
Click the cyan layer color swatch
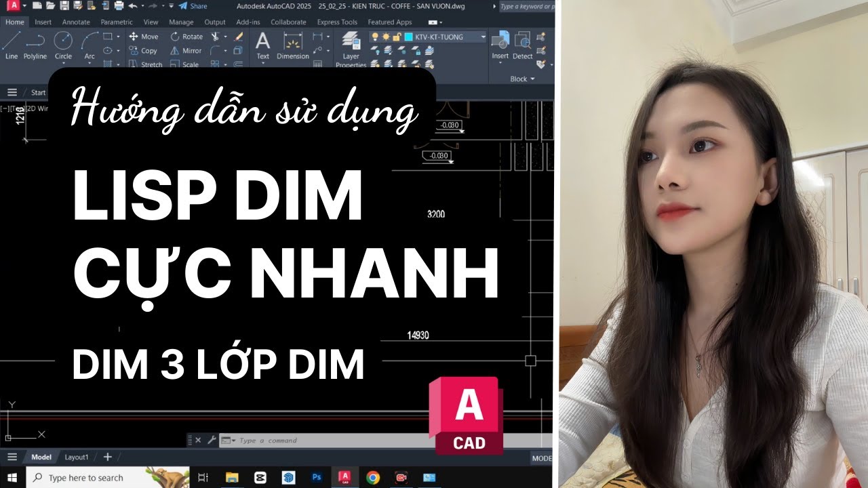click(x=408, y=37)
